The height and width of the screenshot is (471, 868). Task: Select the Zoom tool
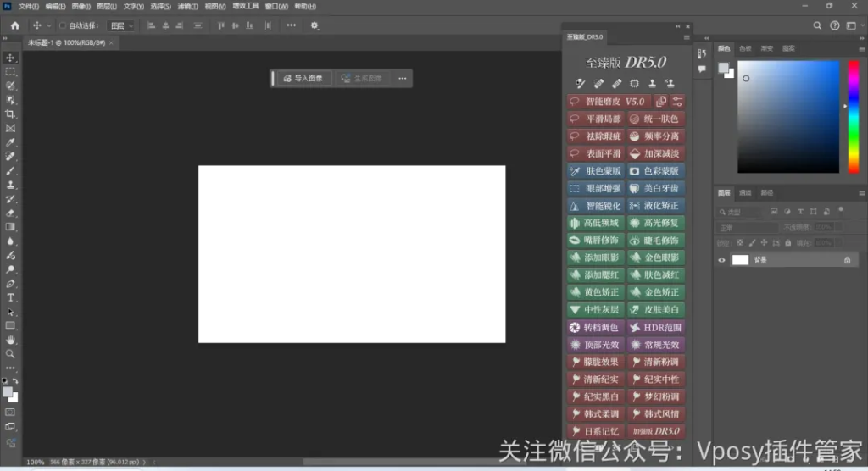[10, 354]
